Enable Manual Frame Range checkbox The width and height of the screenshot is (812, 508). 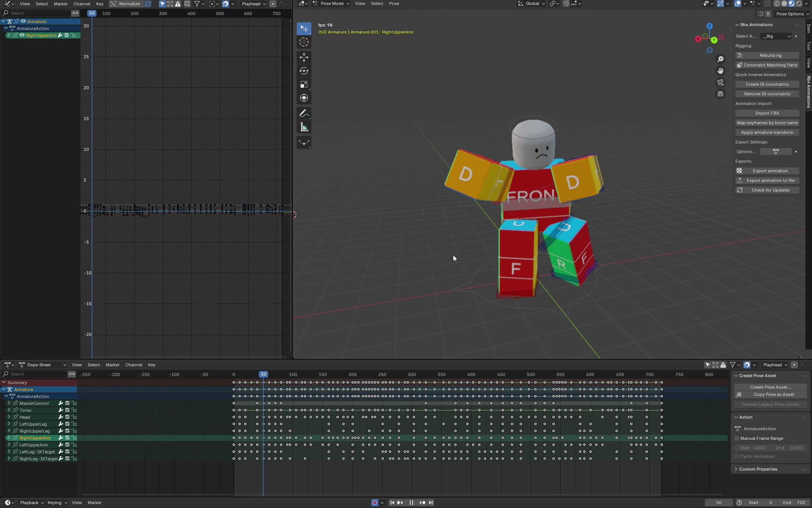pyautogui.click(x=737, y=438)
